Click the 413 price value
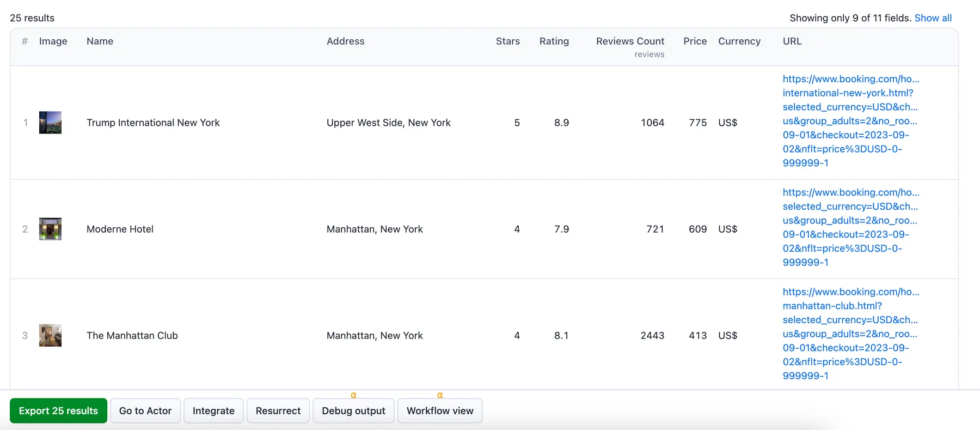Screen dimensions: 980x430 click(x=697, y=336)
